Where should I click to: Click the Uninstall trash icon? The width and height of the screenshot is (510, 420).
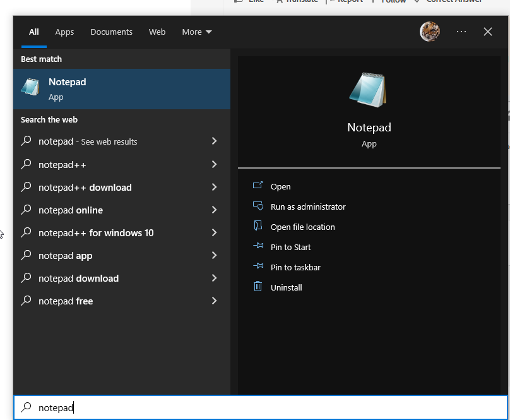257,287
